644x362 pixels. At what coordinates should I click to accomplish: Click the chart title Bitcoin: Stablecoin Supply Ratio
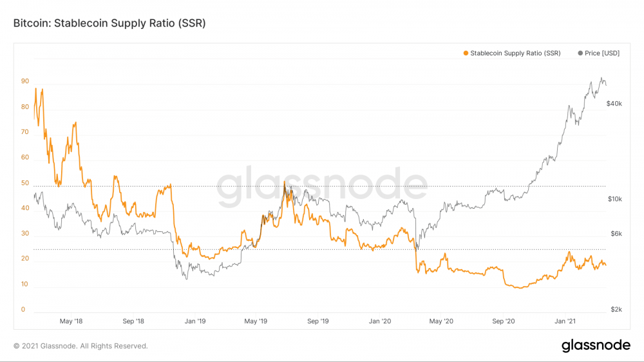click(109, 23)
